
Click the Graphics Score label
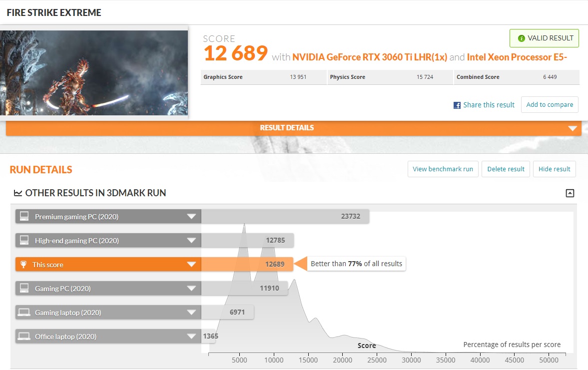pyautogui.click(x=223, y=77)
